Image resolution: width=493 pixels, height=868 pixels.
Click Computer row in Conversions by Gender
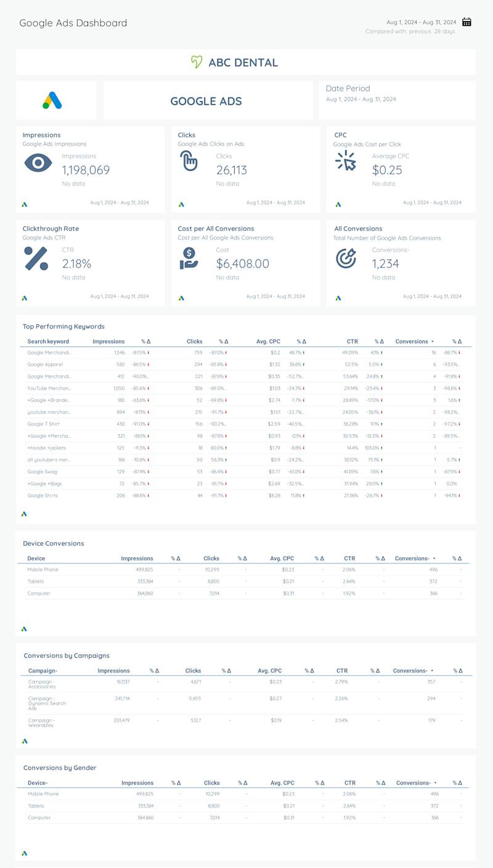tap(244, 817)
